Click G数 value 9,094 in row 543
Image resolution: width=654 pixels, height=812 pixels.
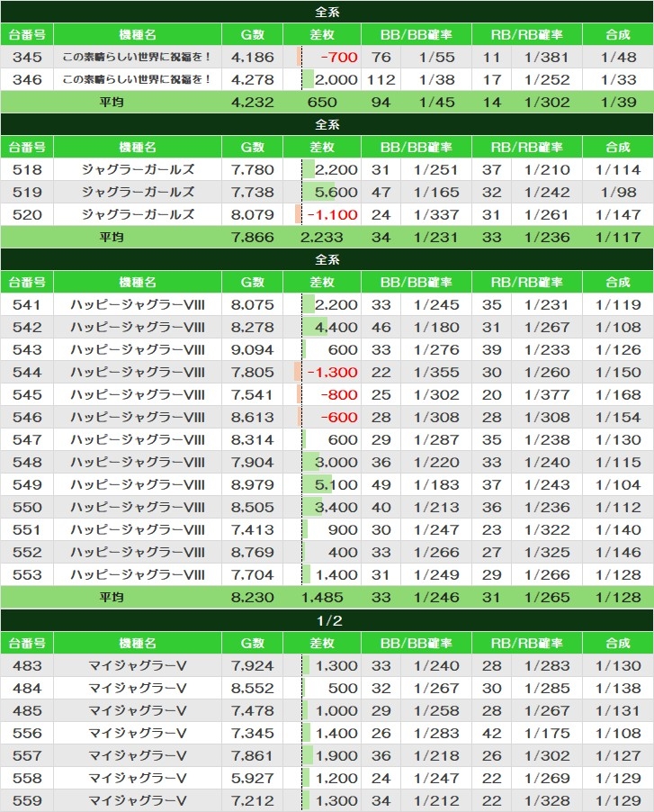click(253, 350)
